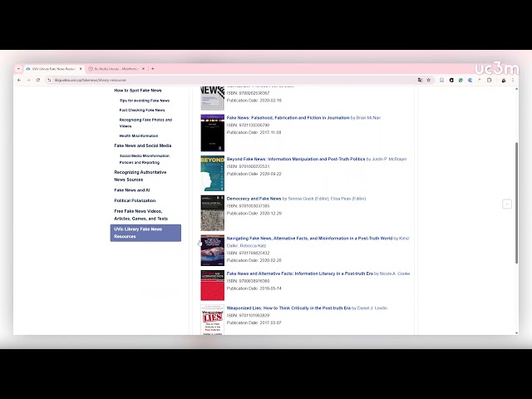Open Fake News and AI page
Screen dimensions: 532x399
coord(131,190)
